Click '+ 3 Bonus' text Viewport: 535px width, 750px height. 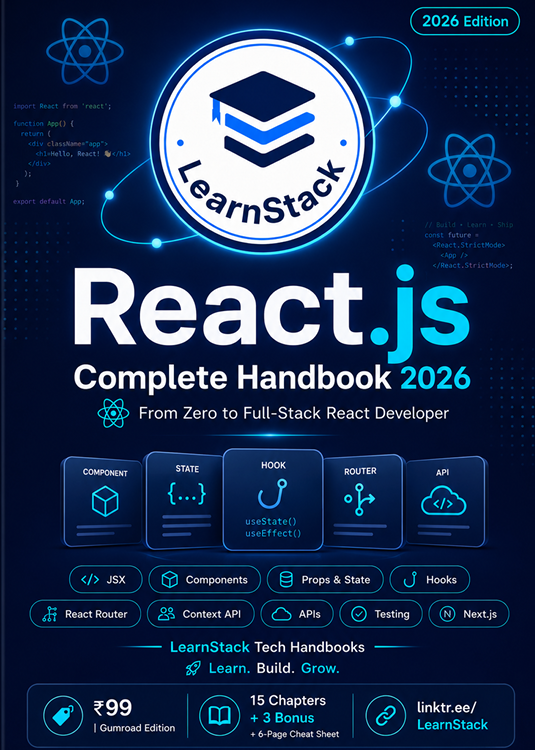[x=282, y=718]
